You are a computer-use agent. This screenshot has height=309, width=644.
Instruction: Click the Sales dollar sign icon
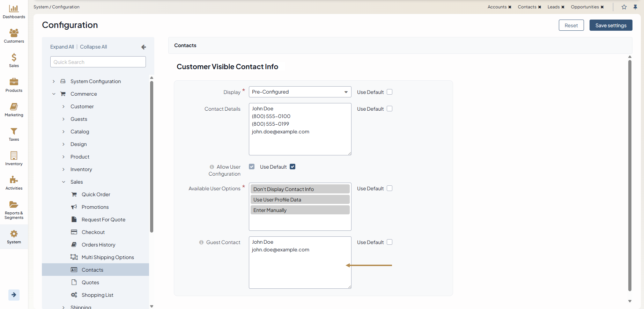[14, 58]
